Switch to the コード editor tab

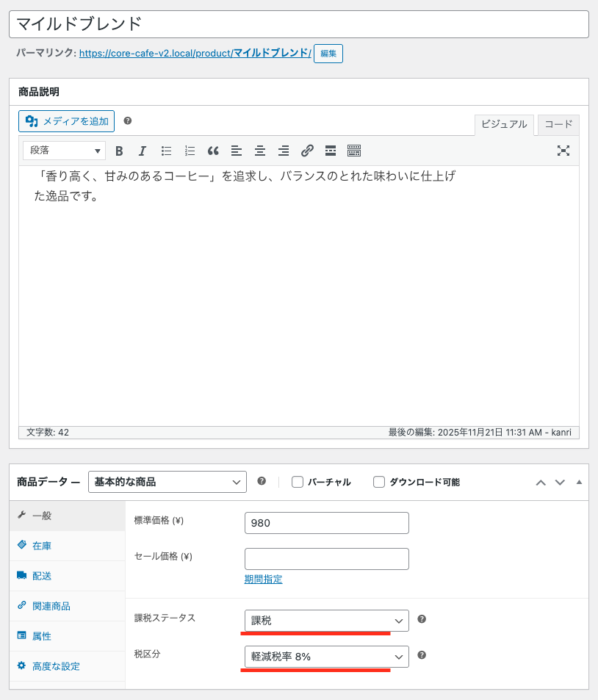[x=558, y=125]
